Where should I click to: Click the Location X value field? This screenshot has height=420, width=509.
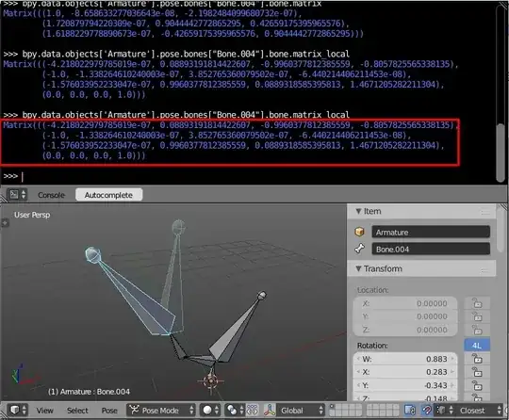click(x=405, y=303)
